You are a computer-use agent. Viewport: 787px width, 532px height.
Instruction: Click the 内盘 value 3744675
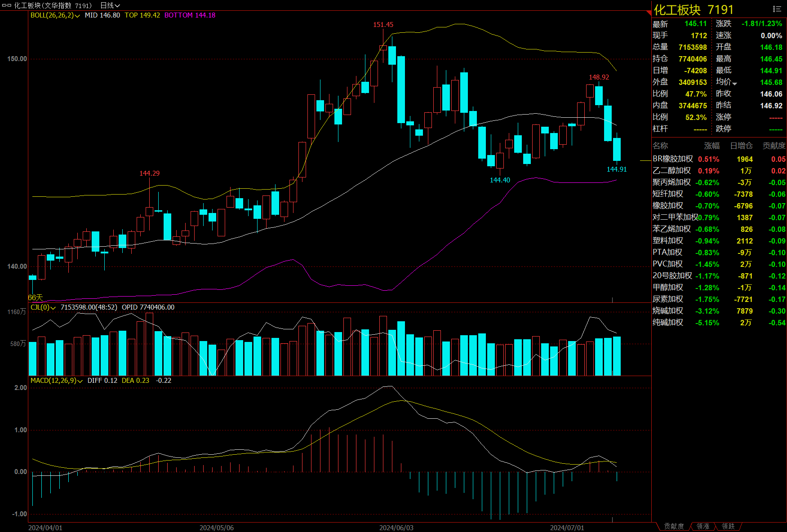point(693,106)
